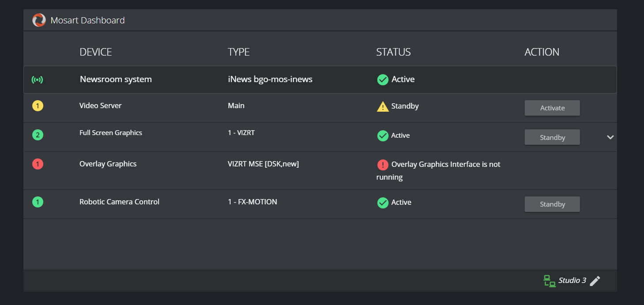Viewport: 644px width, 305px height.
Task: Click the pencil edit icon next to Studio 3
Action: point(595,281)
